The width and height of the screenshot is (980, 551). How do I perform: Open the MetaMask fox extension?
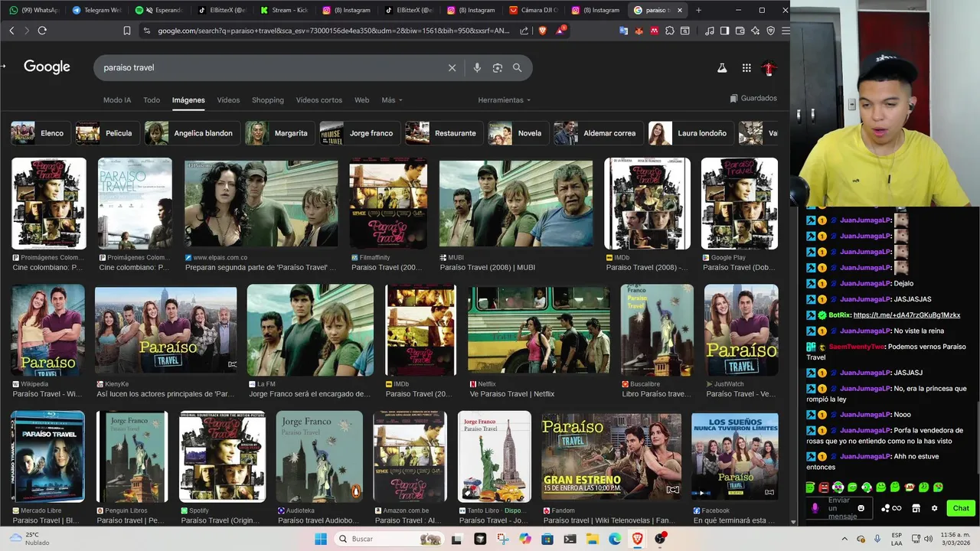pyautogui.click(x=639, y=31)
